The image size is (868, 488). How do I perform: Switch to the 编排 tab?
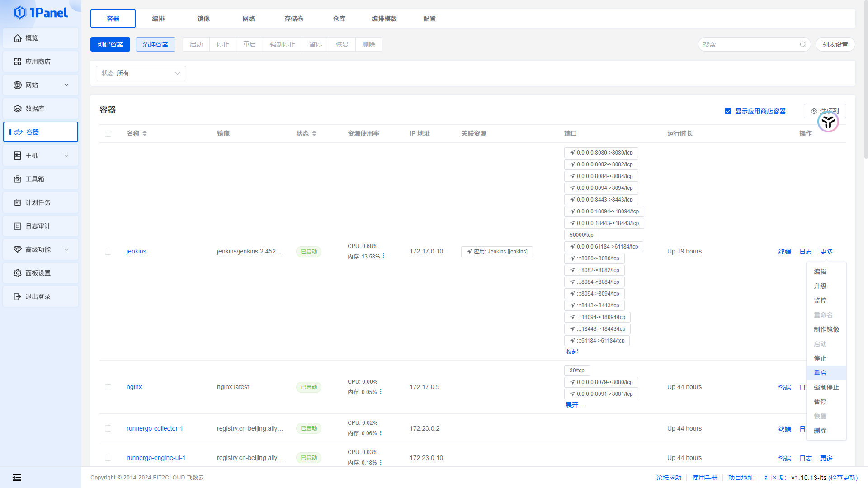158,19
